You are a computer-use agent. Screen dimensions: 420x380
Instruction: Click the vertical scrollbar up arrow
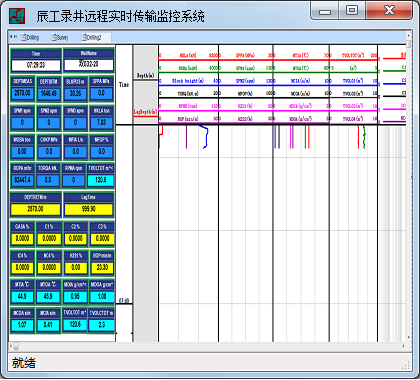pos(409,35)
